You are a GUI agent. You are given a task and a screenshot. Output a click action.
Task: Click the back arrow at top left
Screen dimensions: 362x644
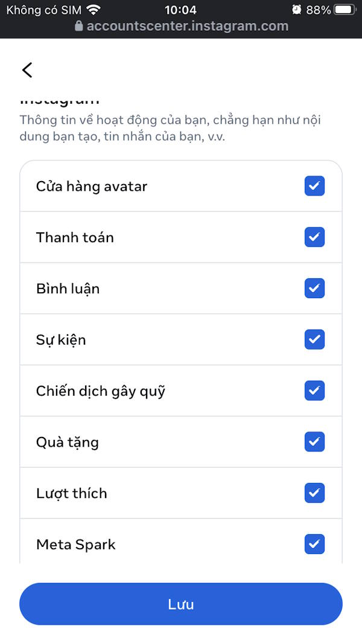(27, 70)
